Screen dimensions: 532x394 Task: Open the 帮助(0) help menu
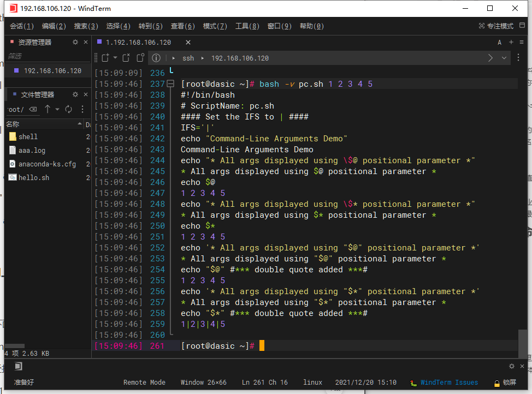(312, 26)
